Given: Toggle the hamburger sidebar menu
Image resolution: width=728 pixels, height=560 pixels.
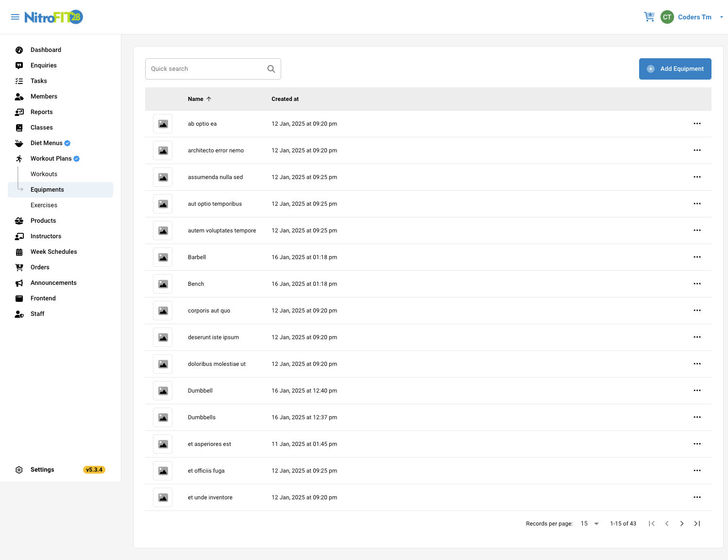Looking at the screenshot, I should point(15,17).
